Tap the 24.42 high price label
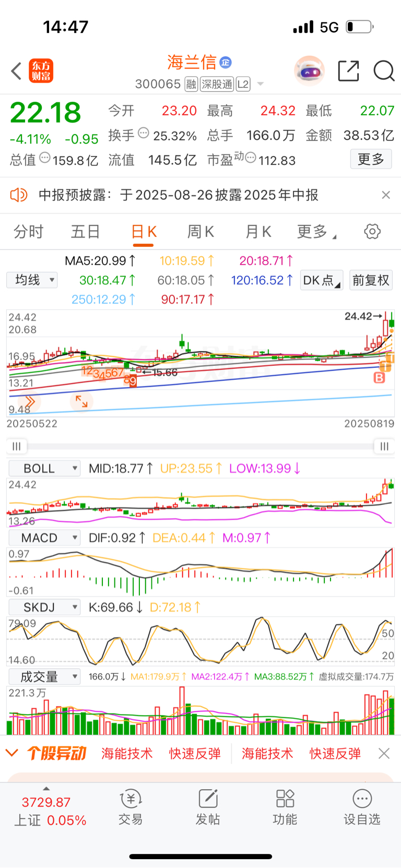Viewport: 401px width, 868px height. pos(363,316)
